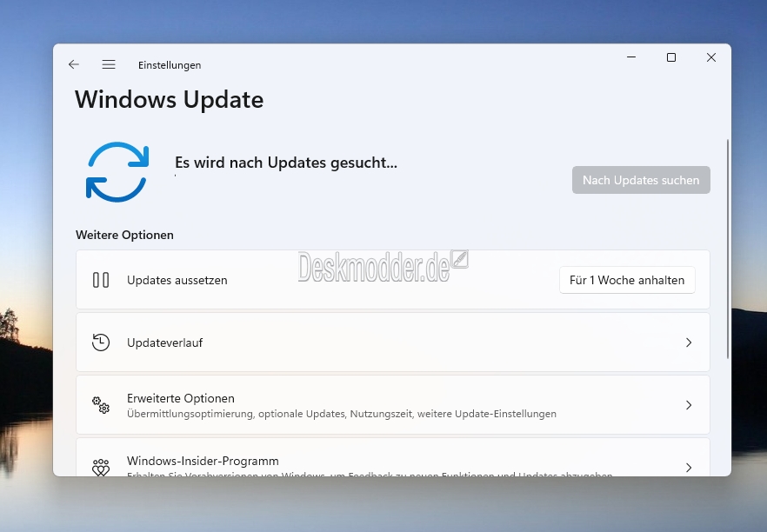Screen dimensions: 767x532
Task: Click the clock history icon for Updateverlauf
Action: pyautogui.click(x=101, y=342)
